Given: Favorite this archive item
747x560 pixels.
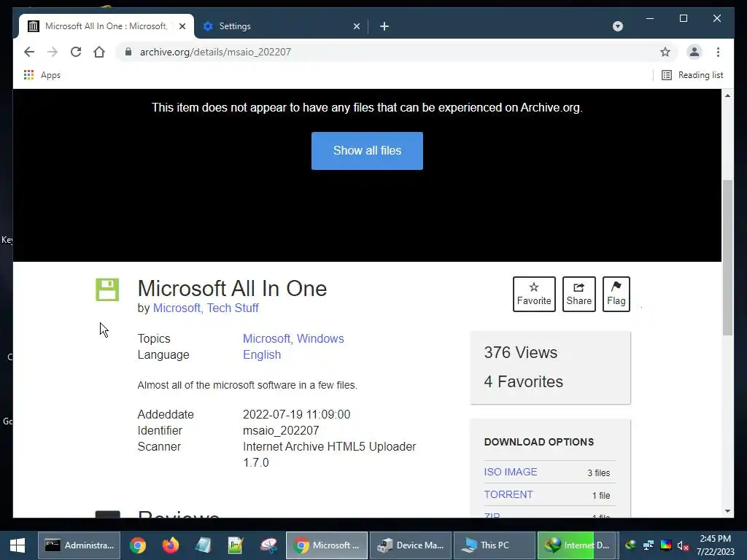Looking at the screenshot, I should coord(534,294).
